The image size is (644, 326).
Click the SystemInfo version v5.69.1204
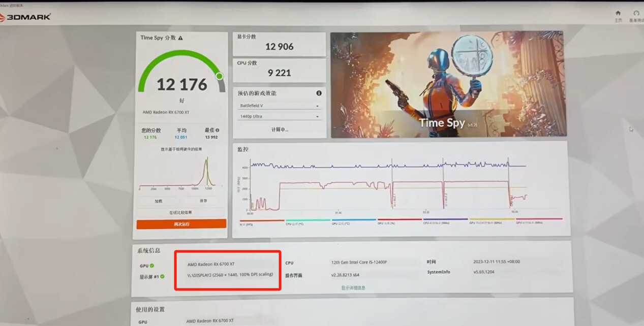[483, 272]
